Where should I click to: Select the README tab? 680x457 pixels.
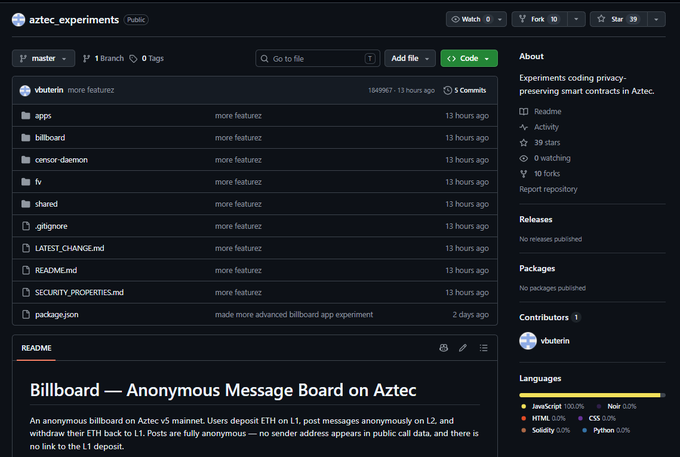click(x=36, y=348)
